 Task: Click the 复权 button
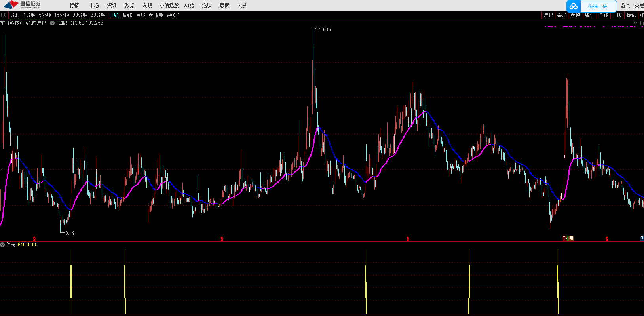(548, 15)
